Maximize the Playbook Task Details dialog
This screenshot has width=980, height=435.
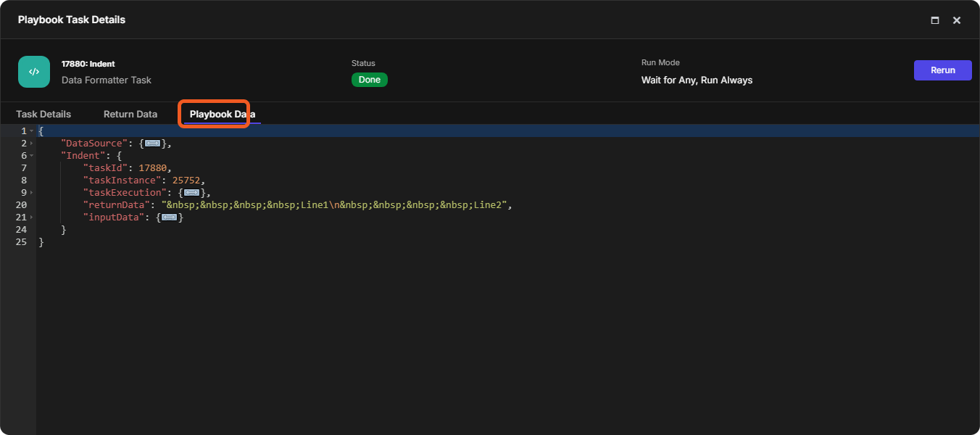935,20
